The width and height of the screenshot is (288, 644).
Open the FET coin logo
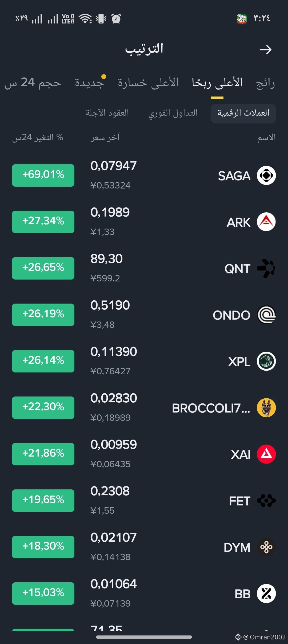point(266,501)
